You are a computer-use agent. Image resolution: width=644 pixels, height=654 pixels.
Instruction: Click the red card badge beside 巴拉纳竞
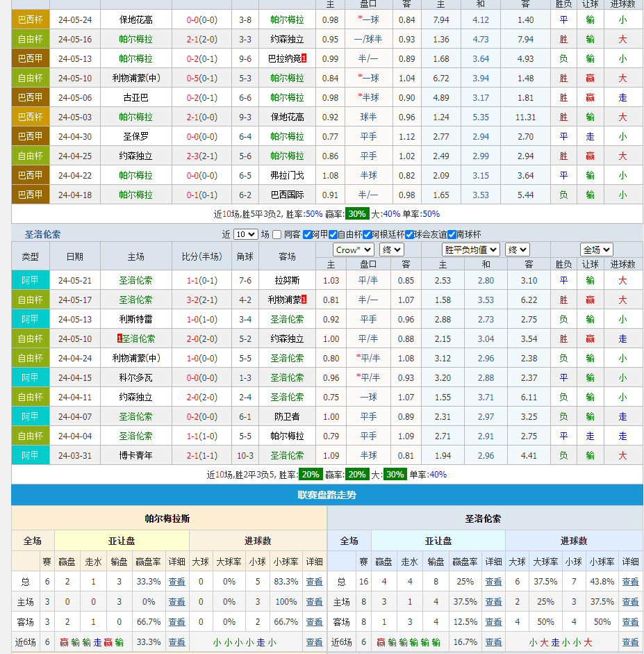tap(304, 58)
